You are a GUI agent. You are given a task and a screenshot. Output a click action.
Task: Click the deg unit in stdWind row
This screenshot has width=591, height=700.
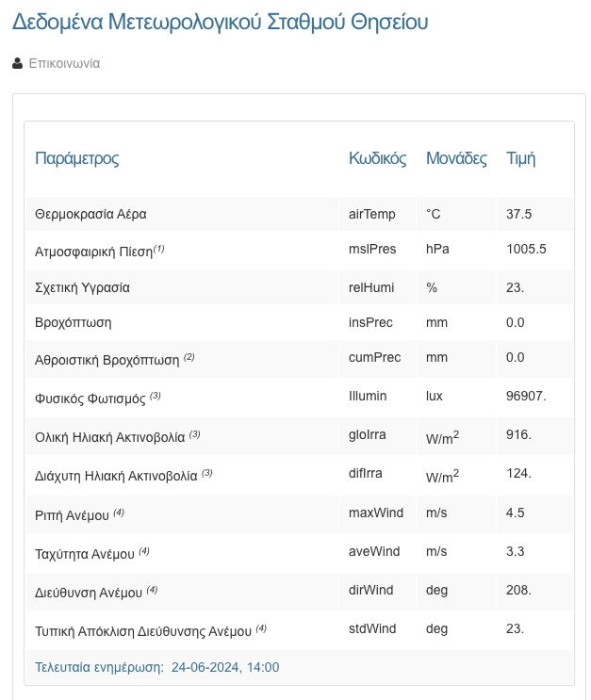436,629
